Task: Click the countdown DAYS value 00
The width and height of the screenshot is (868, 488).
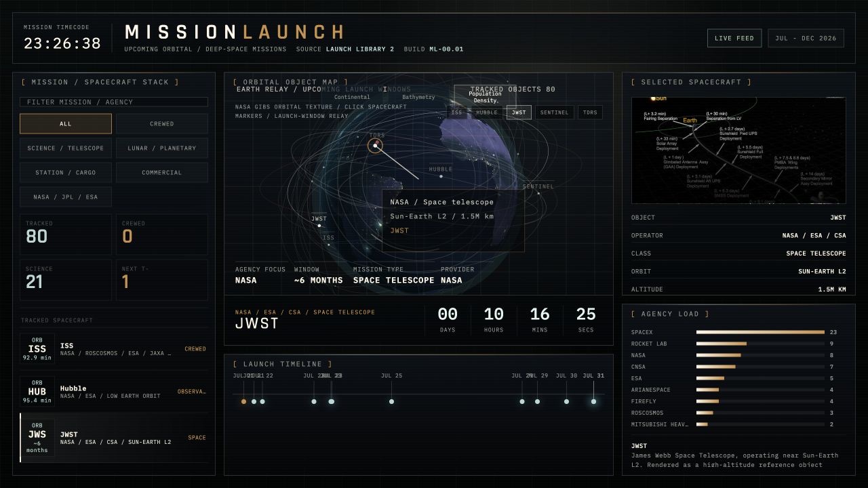Action: coord(448,314)
